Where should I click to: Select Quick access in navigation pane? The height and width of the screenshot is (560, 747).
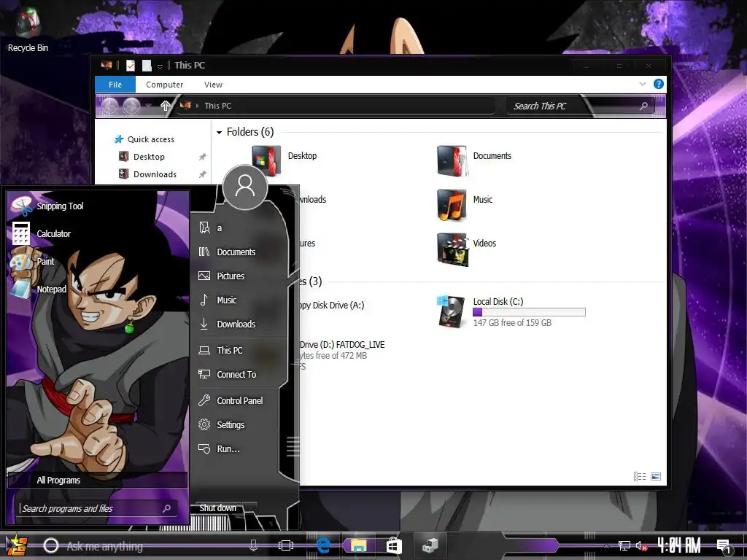[x=144, y=139]
